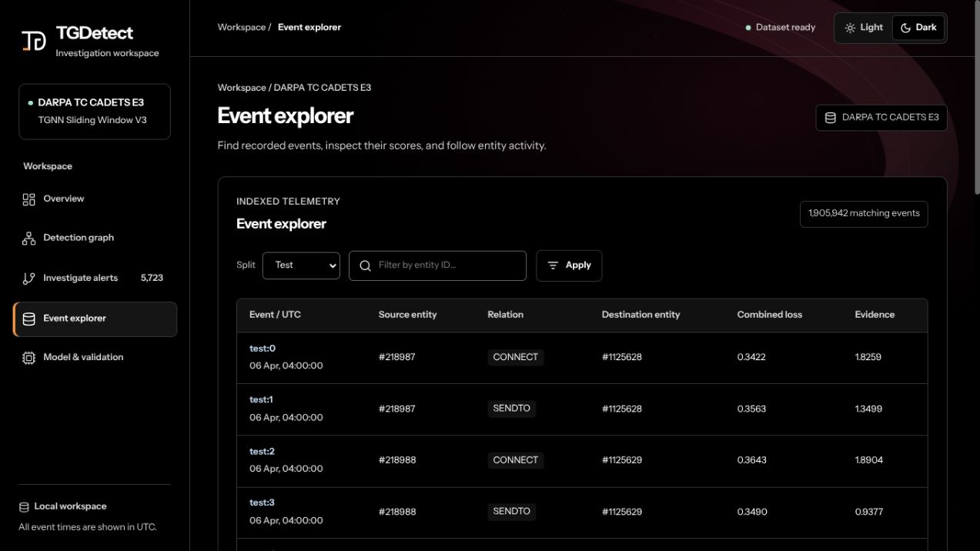Click the Destination entity column header

coord(641,315)
